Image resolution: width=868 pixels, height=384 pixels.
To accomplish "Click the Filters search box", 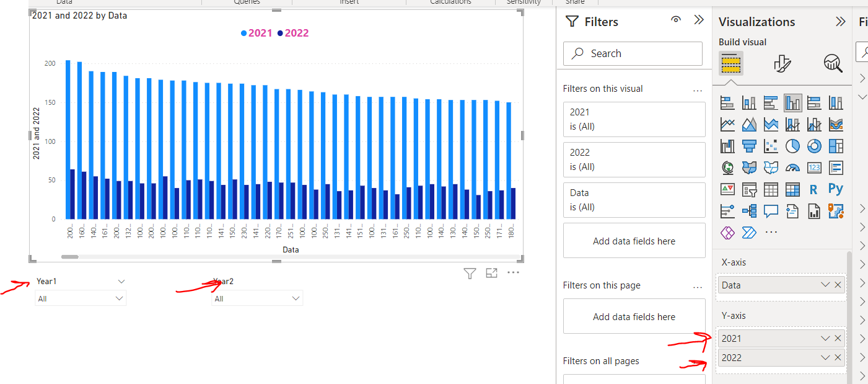I will point(633,53).
